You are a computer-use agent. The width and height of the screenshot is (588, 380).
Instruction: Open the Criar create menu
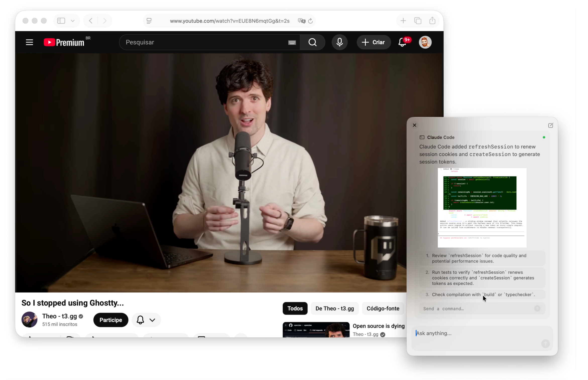(x=373, y=42)
